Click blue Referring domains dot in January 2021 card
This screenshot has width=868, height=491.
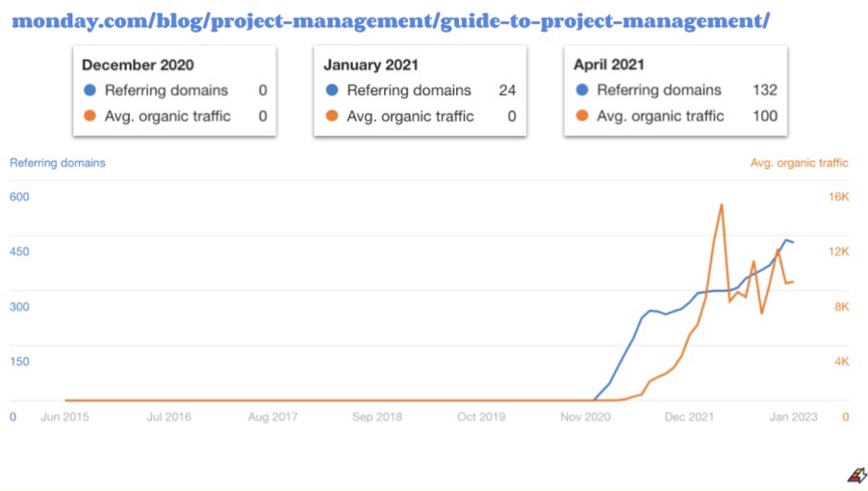pyautogui.click(x=332, y=90)
